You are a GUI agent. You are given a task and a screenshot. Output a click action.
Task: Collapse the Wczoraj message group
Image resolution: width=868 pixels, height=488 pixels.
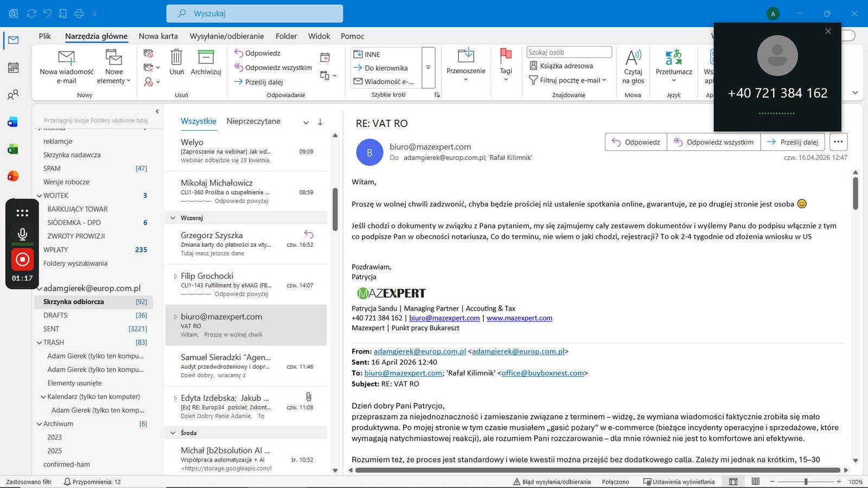tap(174, 218)
